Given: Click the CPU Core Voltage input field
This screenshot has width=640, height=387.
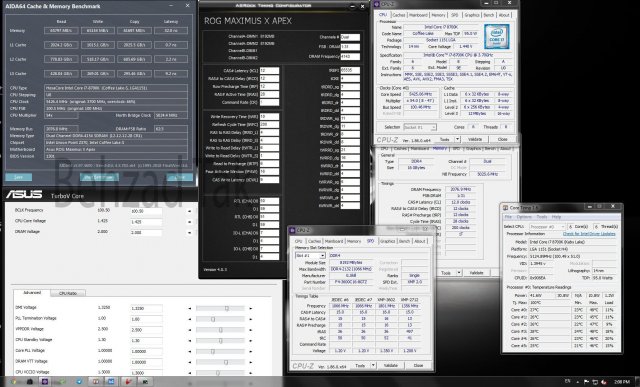Looking at the screenshot, I should [x=146, y=222].
